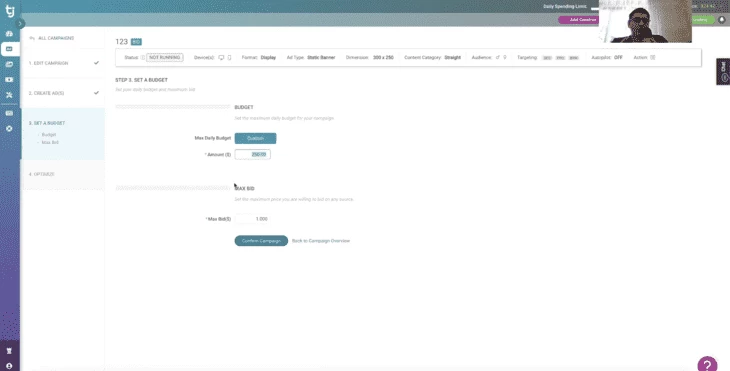730x371 pixels.
Task: Click the trophy icon near the sidebar bottom
Action: 9,351
